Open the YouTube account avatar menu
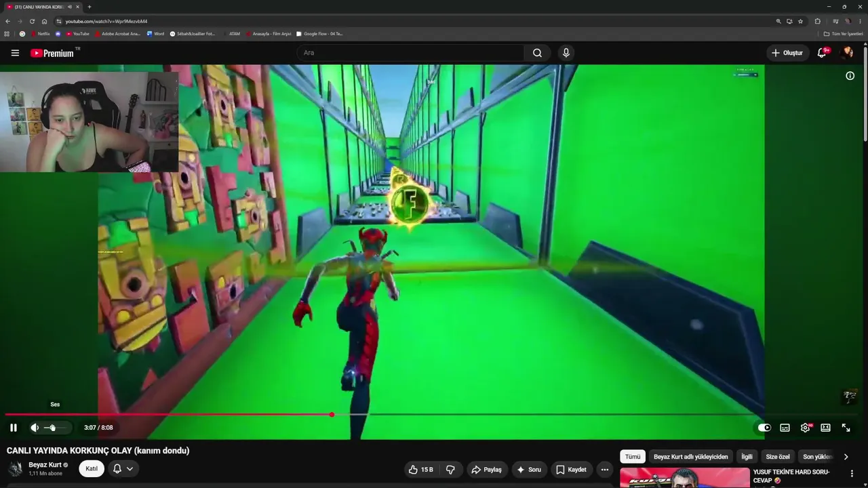Viewport: 868px width, 488px height. pos(846,53)
